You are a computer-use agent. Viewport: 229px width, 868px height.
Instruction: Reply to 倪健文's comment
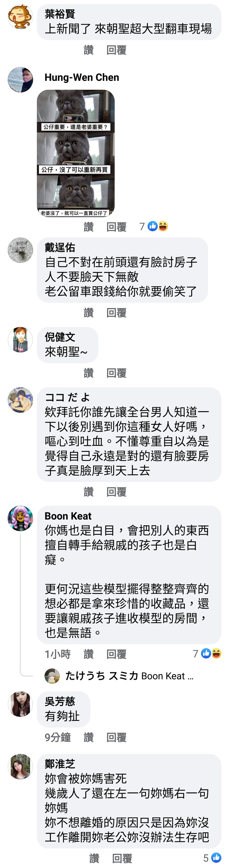(116, 373)
